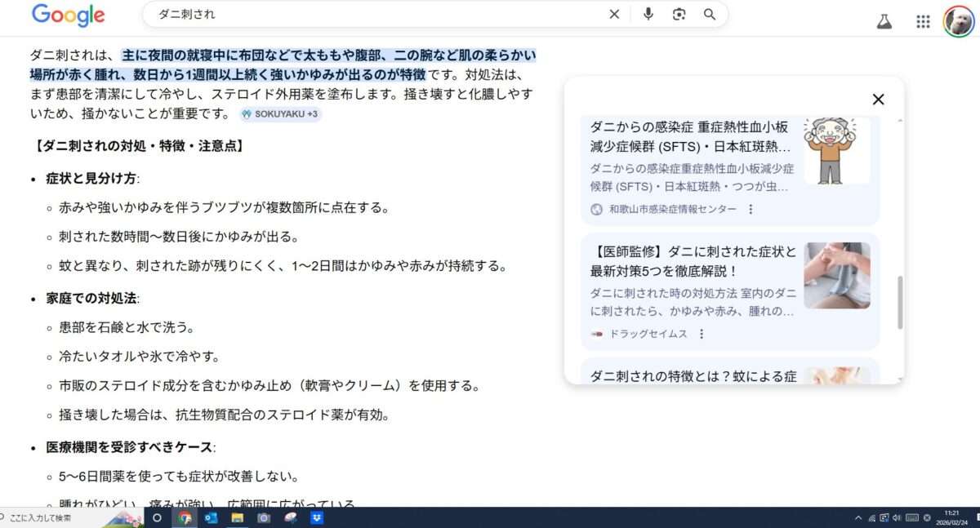
Task: Open Dropbox from the Windows taskbar
Action: tap(316, 517)
